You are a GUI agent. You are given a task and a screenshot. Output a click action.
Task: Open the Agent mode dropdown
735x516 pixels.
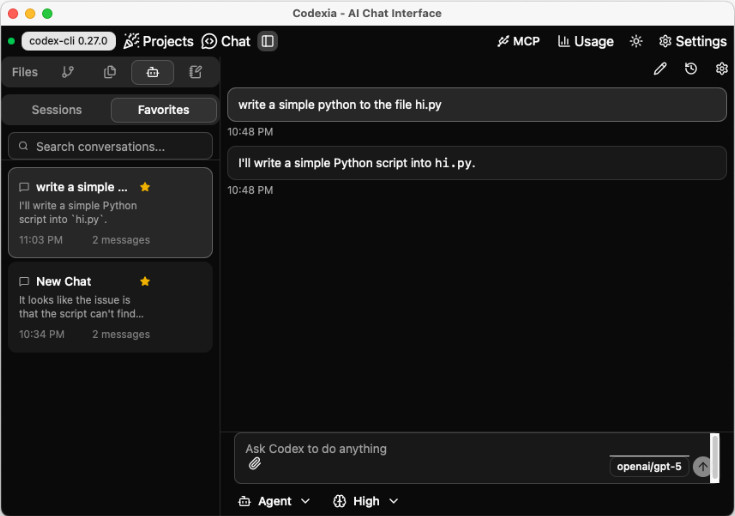pos(274,501)
